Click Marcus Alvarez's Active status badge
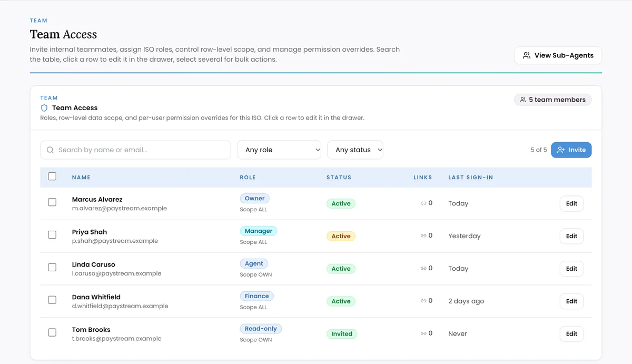The width and height of the screenshot is (632, 364). (x=341, y=204)
